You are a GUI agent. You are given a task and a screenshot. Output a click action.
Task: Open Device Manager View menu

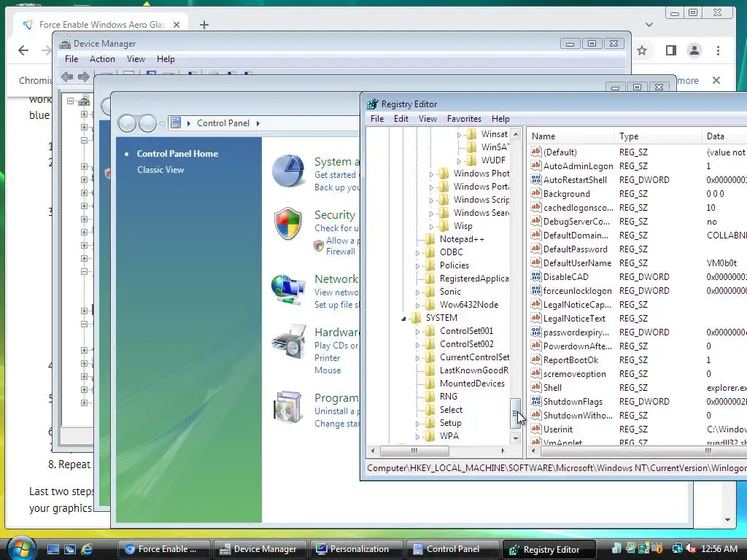136,59
